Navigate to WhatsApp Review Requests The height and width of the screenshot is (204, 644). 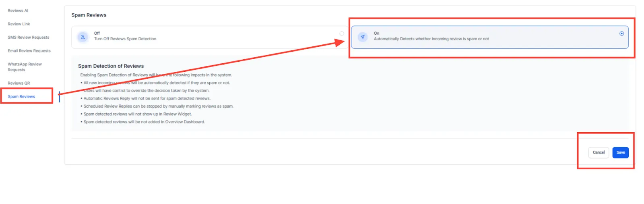tap(25, 67)
